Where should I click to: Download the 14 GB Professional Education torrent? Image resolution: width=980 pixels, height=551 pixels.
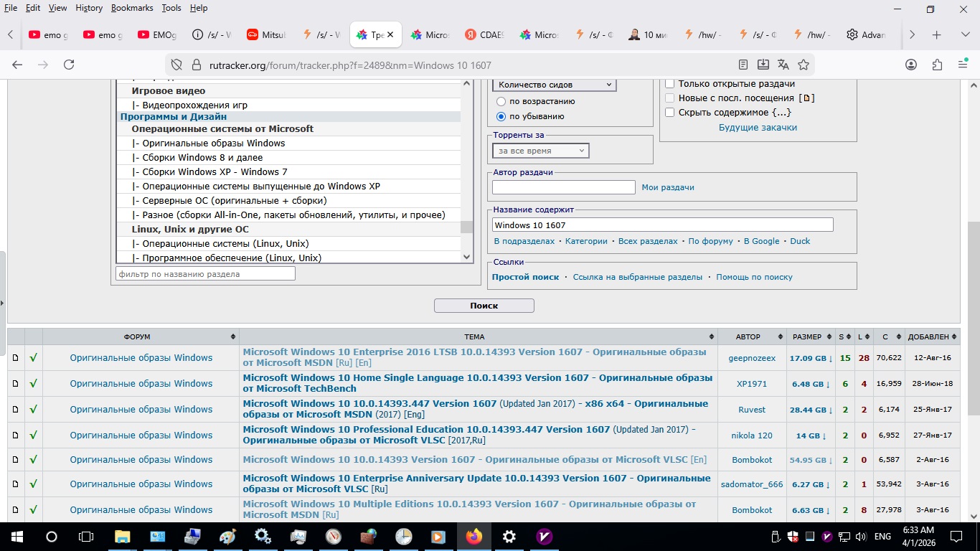coord(811,435)
